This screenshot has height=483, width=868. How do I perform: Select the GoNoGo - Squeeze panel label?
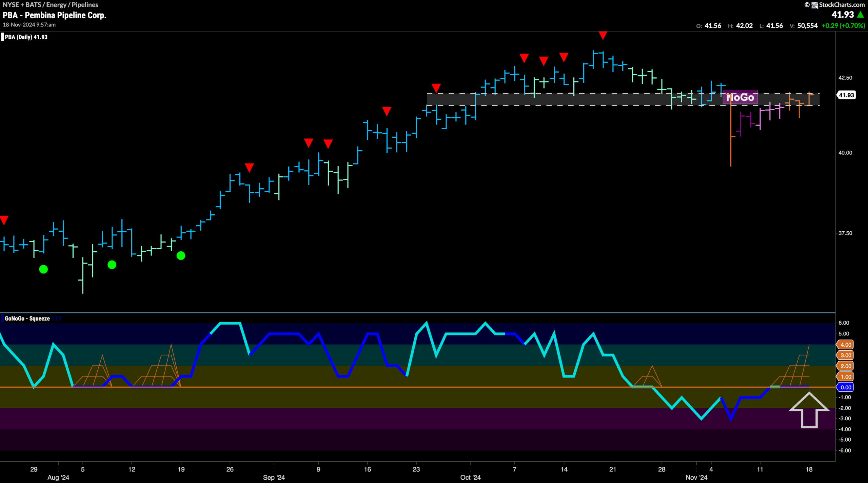click(27, 318)
